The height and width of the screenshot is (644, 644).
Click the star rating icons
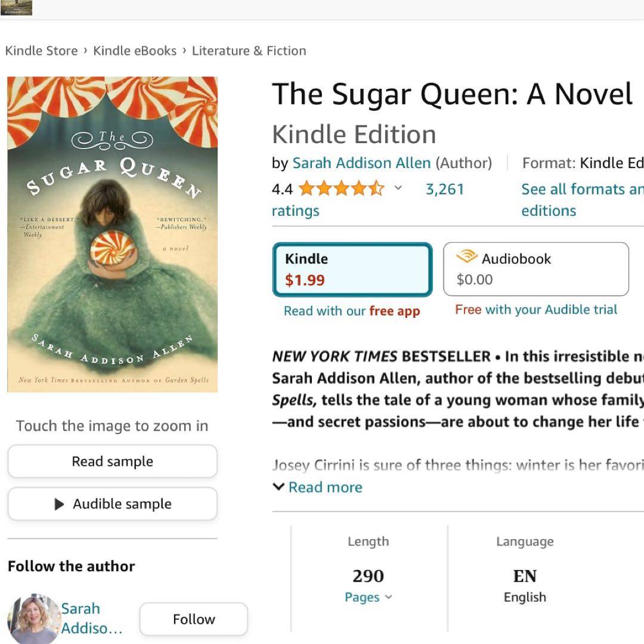click(342, 189)
